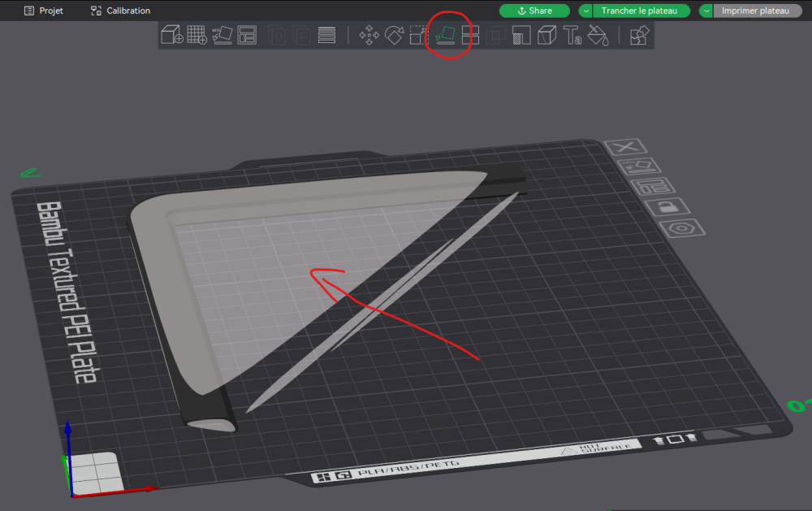Open the Projet tab
The image size is (812, 511).
click(x=44, y=11)
